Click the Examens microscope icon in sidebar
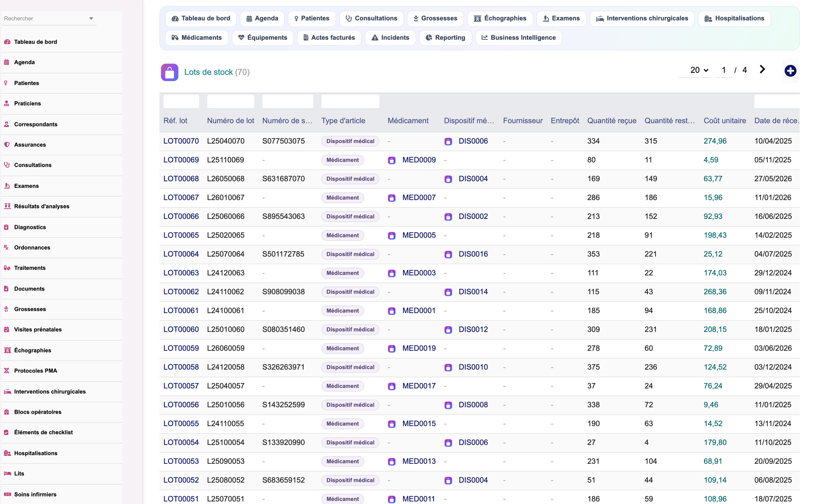Viewport: 815px width, 504px height. pyautogui.click(x=7, y=186)
